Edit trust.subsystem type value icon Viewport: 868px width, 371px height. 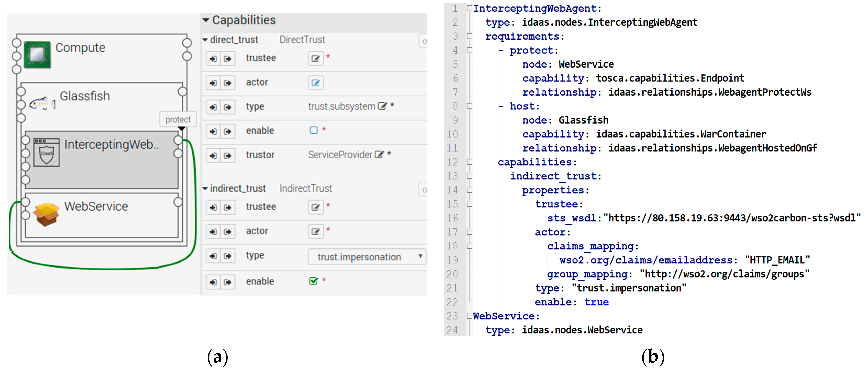pyautogui.click(x=382, y=106)
